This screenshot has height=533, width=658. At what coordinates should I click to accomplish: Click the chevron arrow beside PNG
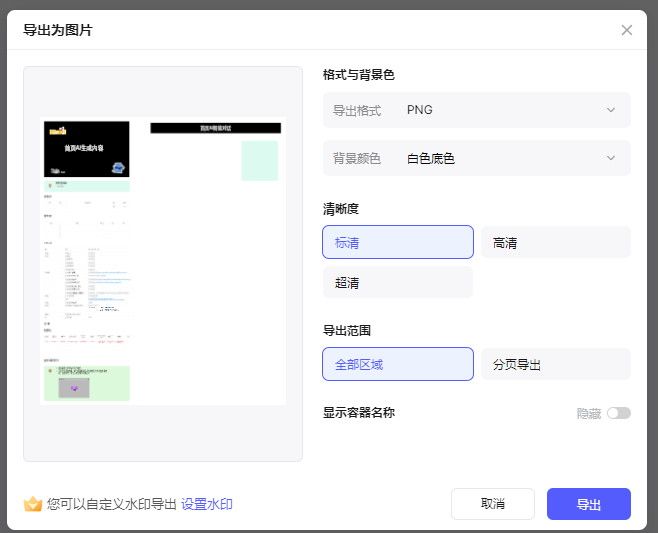coord(611,110)
